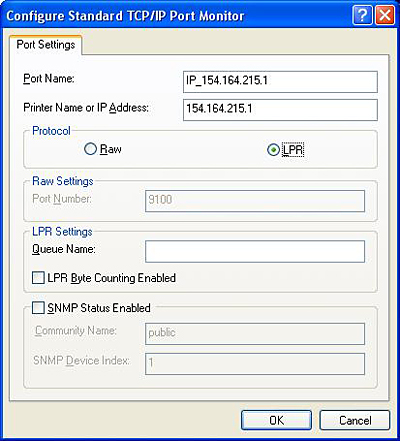The width and height of the screenshot is (400, 441).
Task: Click the Raw Settings Port Number field
Action: 255,201
